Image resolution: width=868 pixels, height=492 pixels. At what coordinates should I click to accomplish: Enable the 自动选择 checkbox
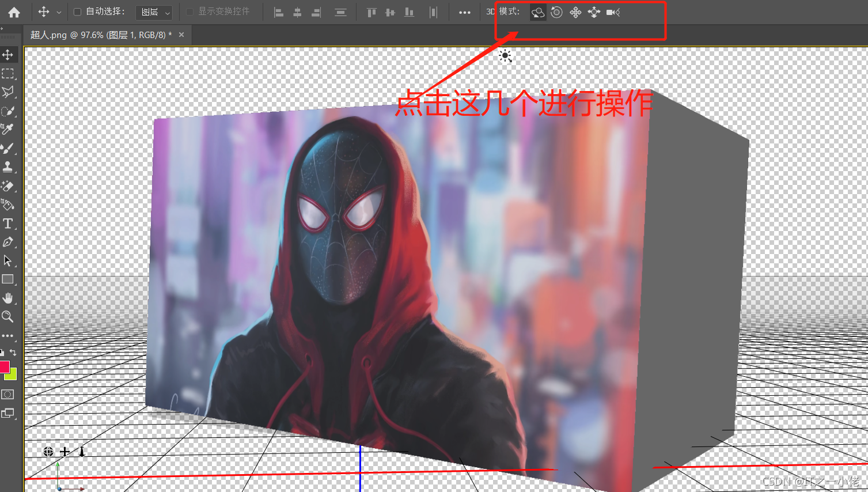(78, 12)
